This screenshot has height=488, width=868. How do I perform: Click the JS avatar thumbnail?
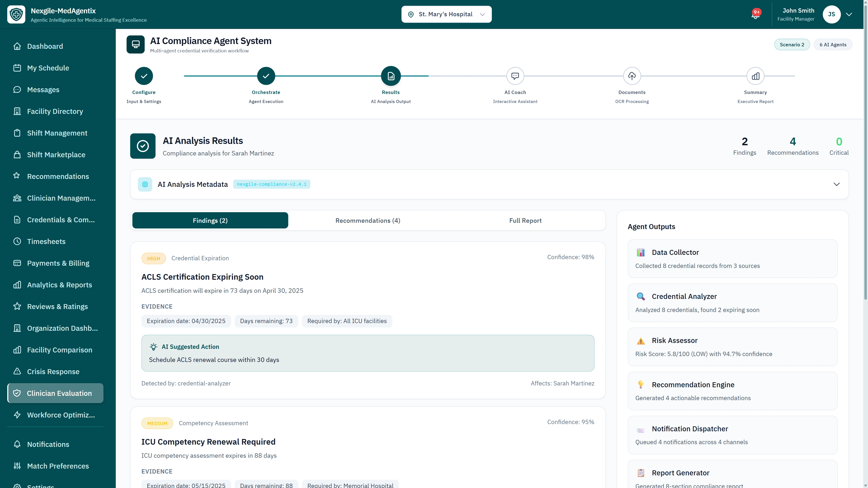(831, 14)
